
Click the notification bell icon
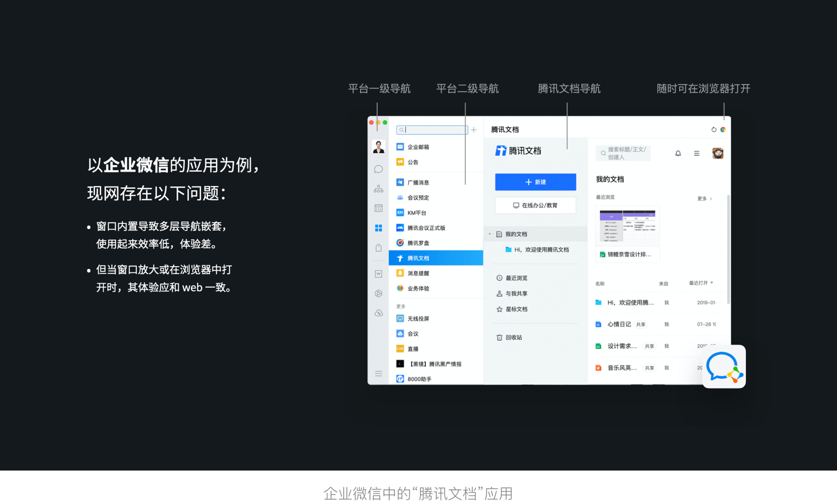[678, 153]
